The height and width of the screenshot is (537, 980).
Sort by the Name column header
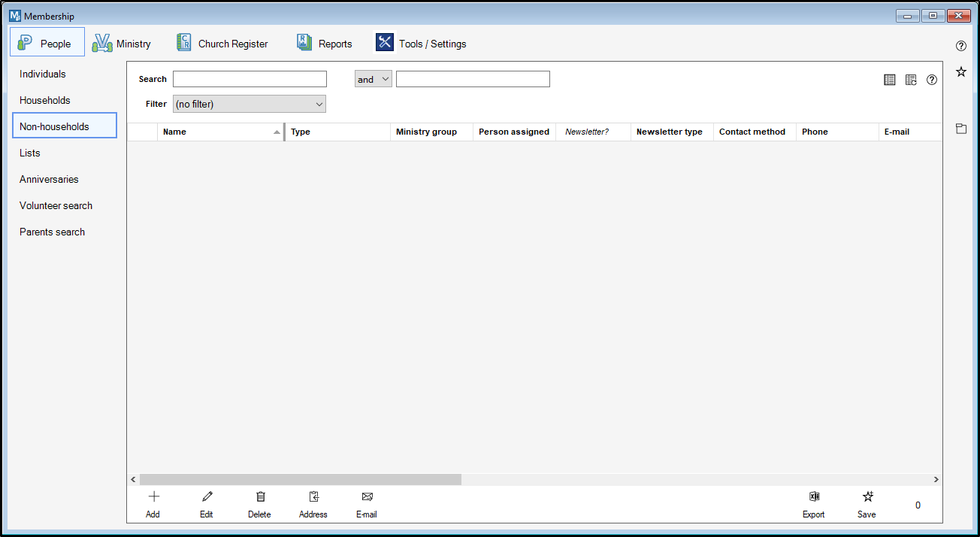[x=219, y=132]
